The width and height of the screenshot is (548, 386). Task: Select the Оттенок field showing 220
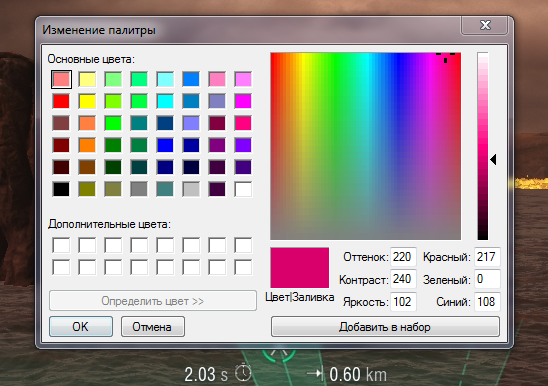click(x=403, y=257)
